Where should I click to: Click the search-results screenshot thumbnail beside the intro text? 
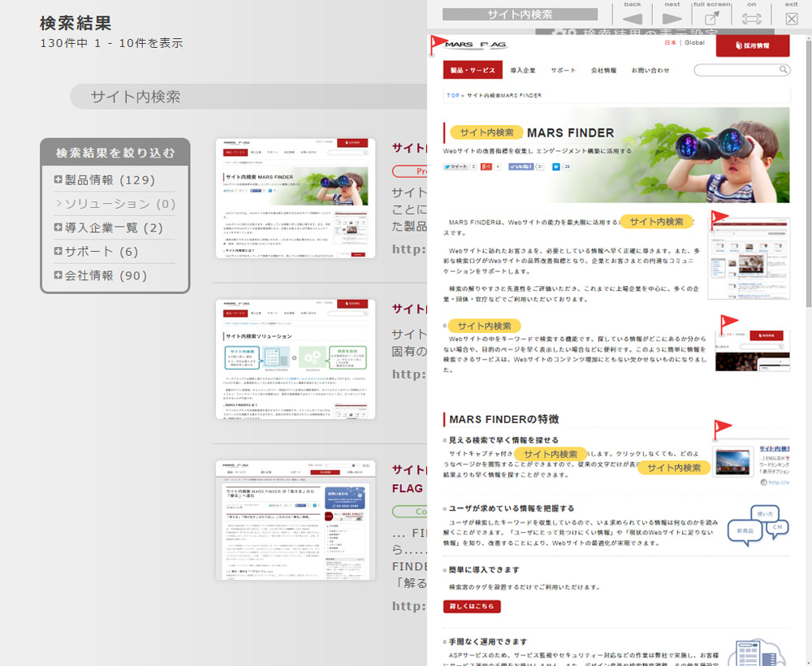(x=749, y=258)
